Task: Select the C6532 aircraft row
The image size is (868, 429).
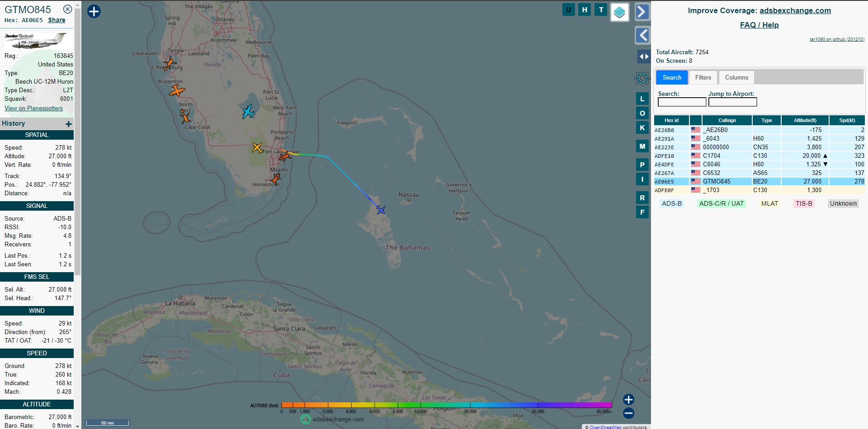Action: pyautogui.click(x=759, y=173)
